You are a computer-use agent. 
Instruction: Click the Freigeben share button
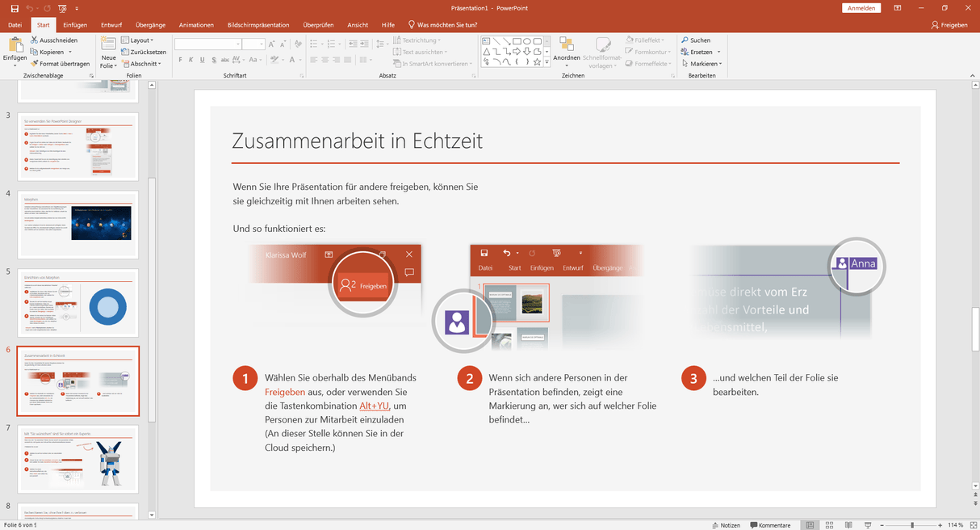pos(949,25)
